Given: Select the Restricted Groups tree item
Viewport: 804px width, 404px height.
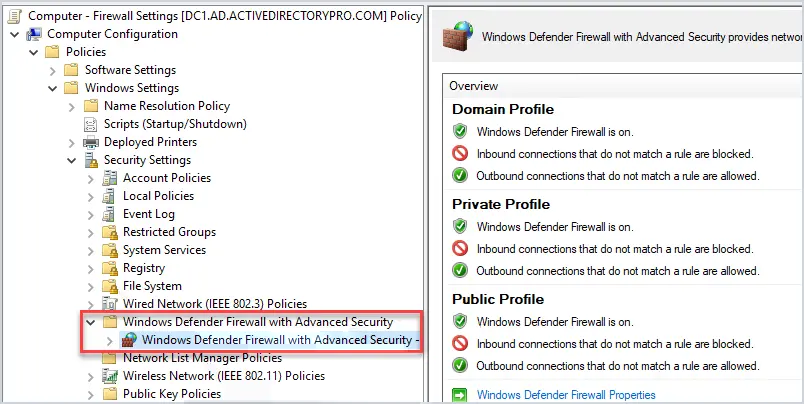Looking at the screenshot, I should coord(169,232).
